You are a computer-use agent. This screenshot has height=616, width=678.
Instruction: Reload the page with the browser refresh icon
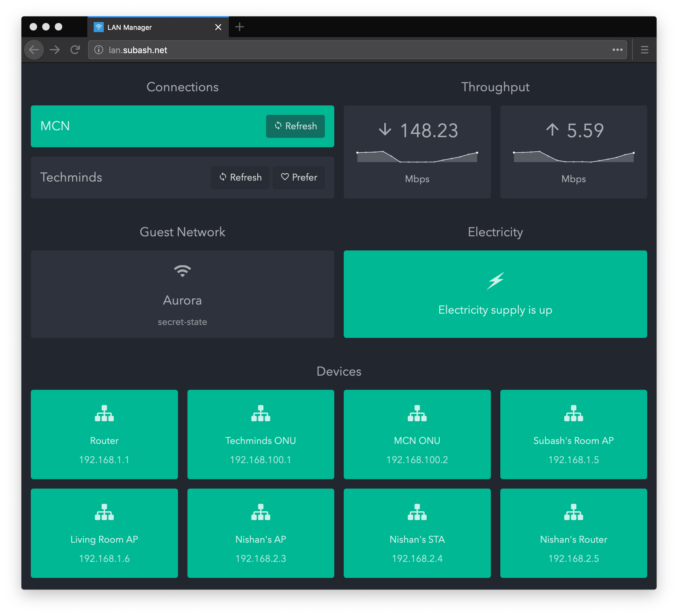tap(75, 50)
